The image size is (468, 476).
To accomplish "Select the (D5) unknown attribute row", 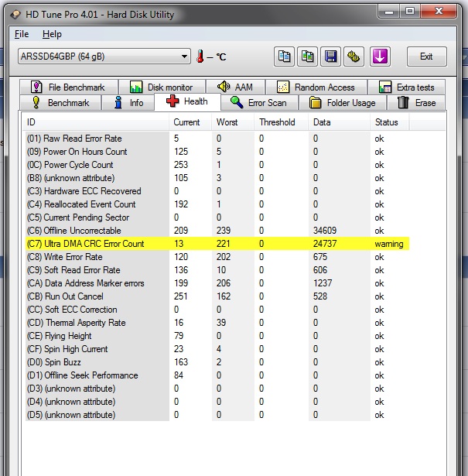I will 217,415.
